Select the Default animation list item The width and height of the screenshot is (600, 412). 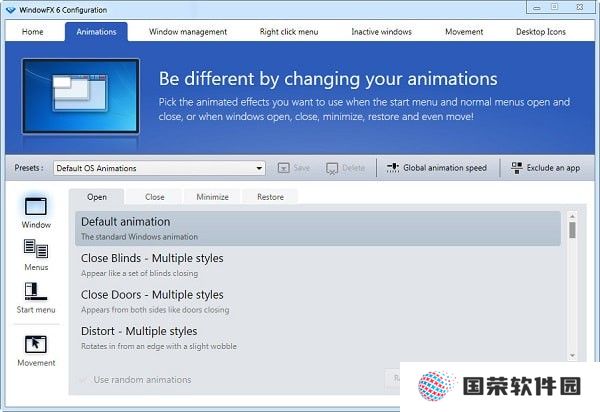[318, 228]
